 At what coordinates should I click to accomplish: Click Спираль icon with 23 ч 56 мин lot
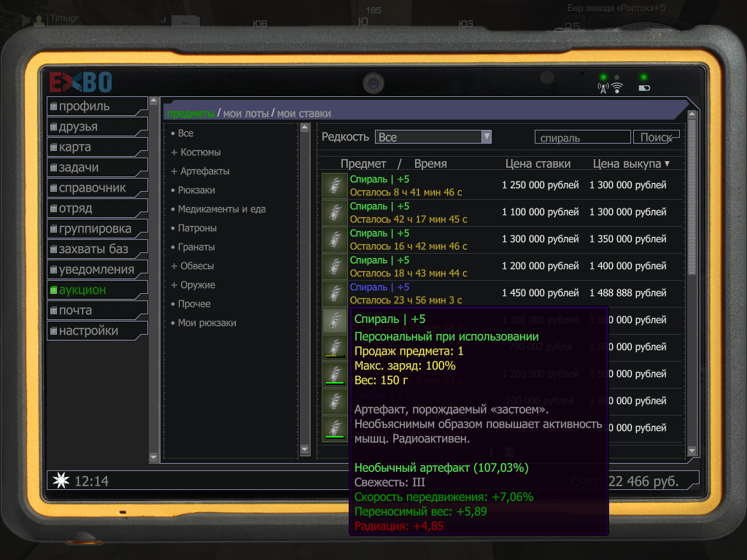coord(334,294)
